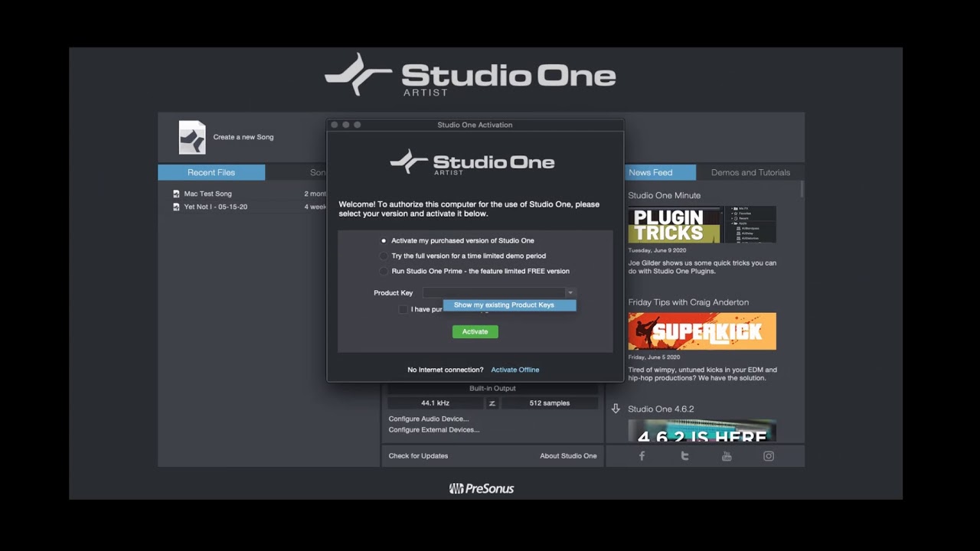Click the download arrow beside Studio One 4.6.2
This screenshot has width=980, height=551.
coord(616,409)
